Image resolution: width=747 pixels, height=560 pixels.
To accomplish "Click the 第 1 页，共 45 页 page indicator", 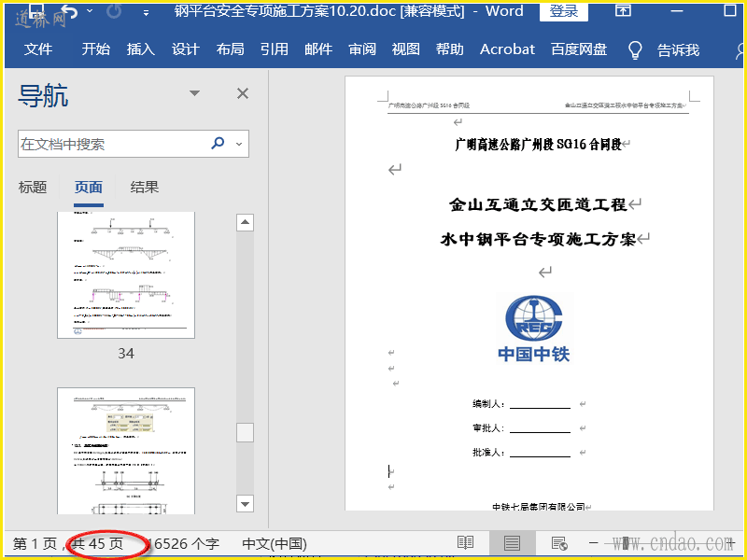I will [67, 543].
